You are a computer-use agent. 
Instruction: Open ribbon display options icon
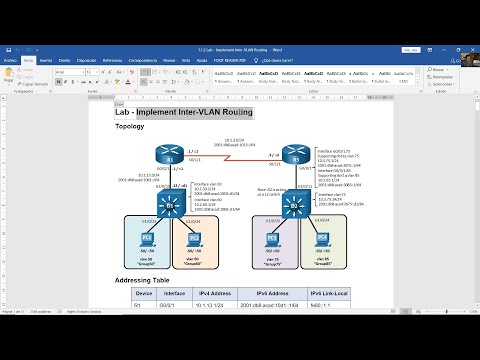tap(430, 50)
